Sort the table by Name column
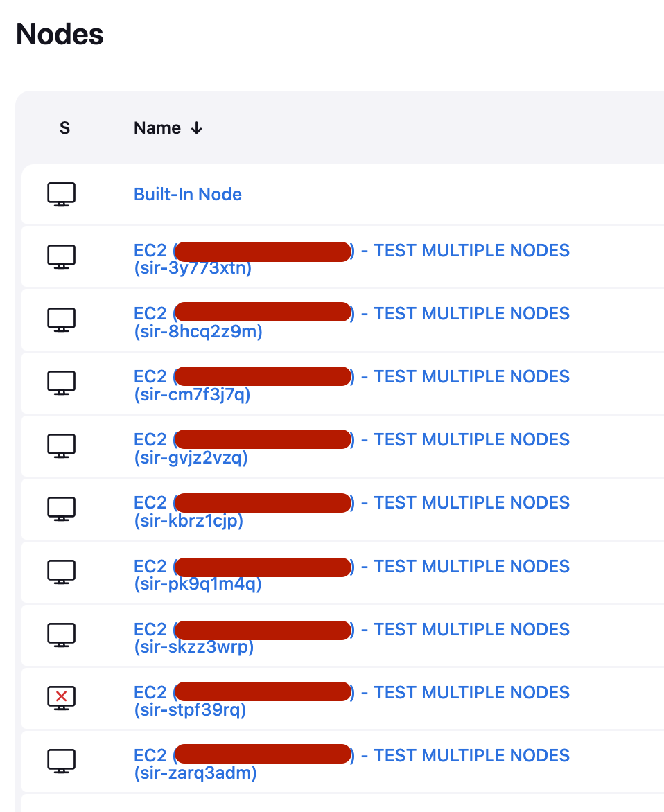 tap(157, 128)
